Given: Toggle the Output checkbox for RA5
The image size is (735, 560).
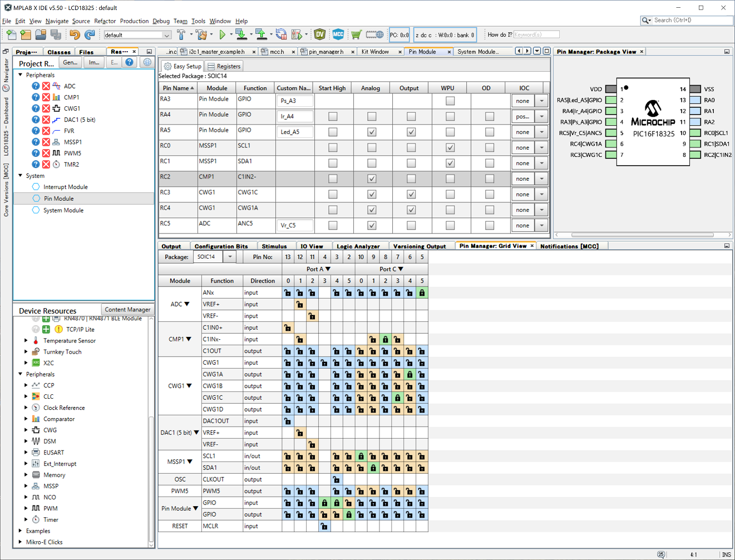Looking at the screenshot, I should (411, 132).
